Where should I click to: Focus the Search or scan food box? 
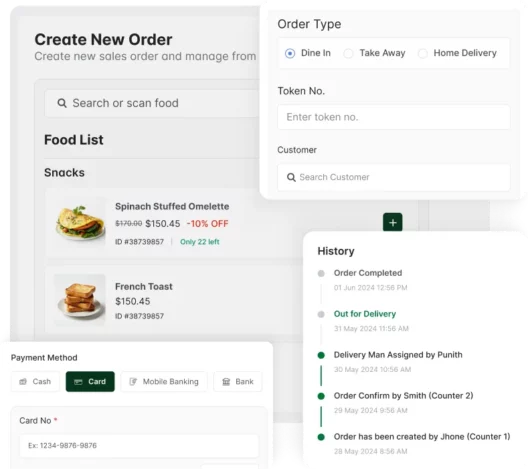[152, 103]
